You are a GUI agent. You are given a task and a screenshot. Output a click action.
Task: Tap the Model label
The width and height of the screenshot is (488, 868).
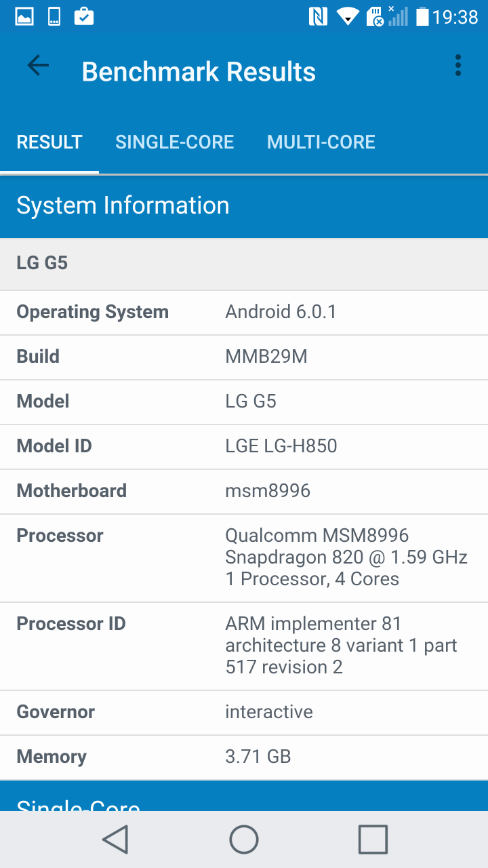tap(43, 401)
